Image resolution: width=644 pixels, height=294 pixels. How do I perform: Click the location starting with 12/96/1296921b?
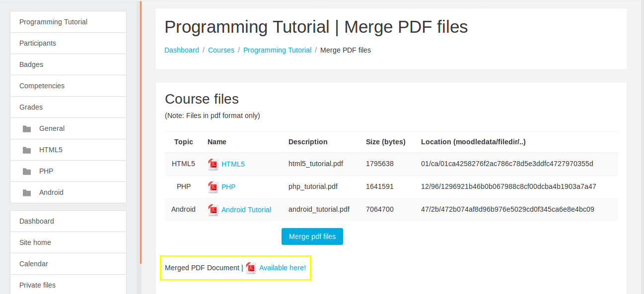pyautogui.click(x=508, y=186)
